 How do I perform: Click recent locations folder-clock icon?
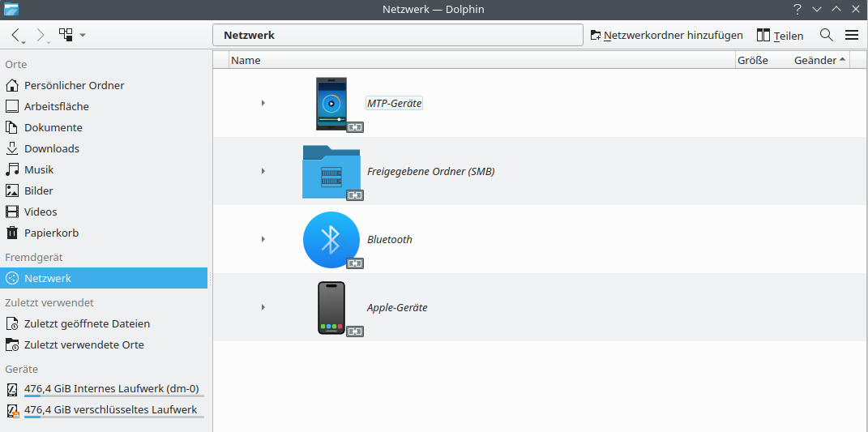click(12, 344)
